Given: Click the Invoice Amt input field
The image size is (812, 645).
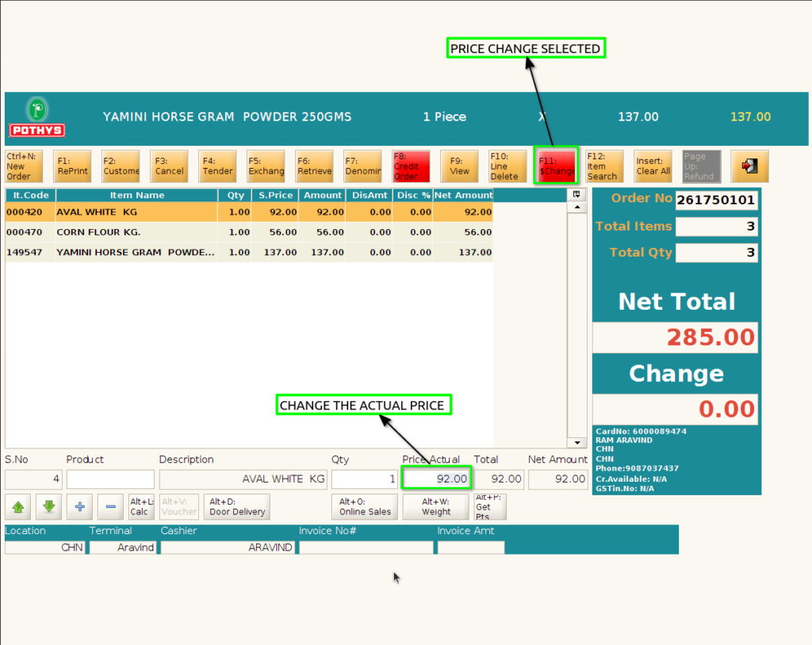Looking at the screenshot, I should click(471, 548).
